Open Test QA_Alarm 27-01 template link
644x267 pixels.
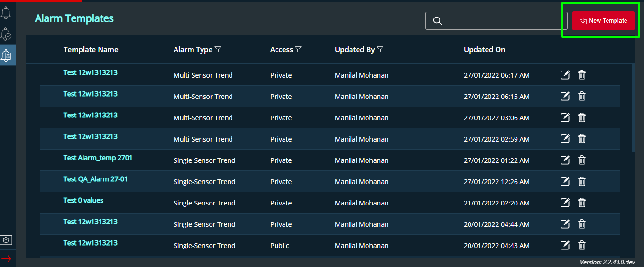[x=95, y=179]
